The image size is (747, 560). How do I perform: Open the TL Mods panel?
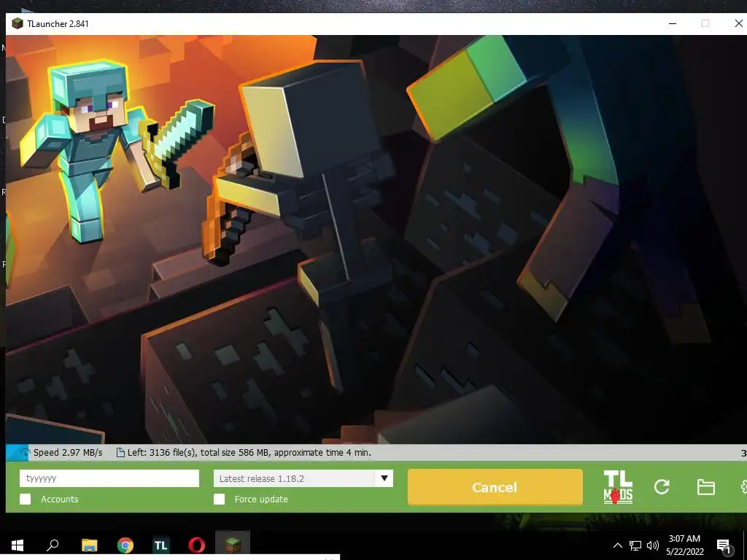click(x=618, y=486)
